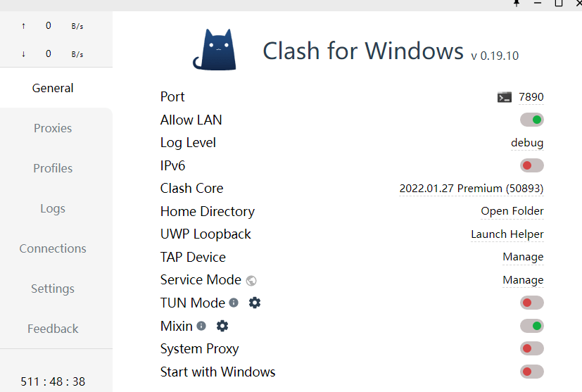
Task: Click the terminal icon beside Port
Action: [504, 97]
